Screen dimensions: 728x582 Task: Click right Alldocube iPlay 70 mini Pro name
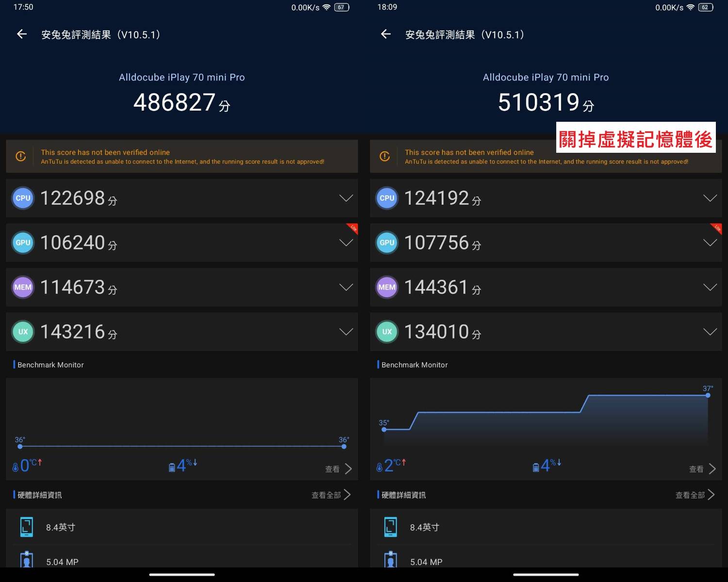click(546, 77)
